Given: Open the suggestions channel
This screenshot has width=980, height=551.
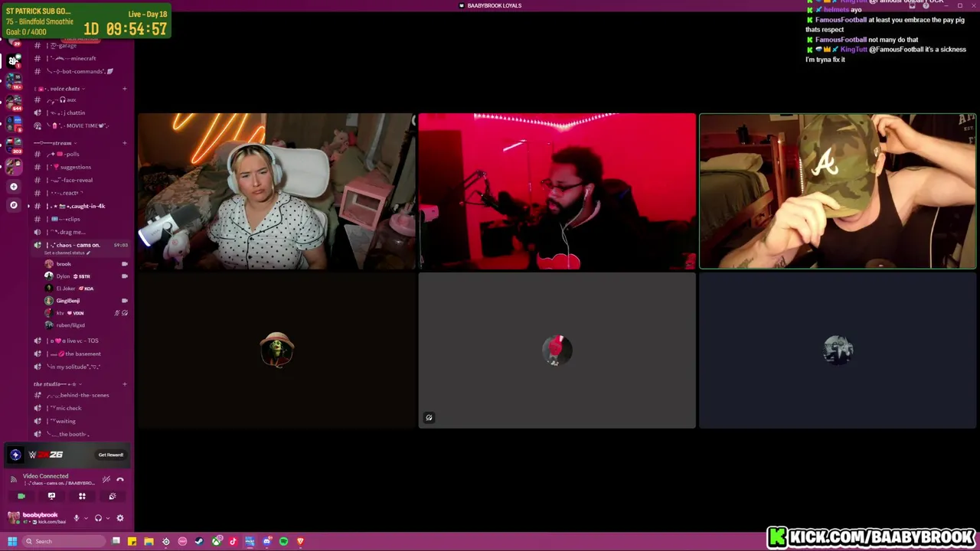Looking at the screenshot, I should pyautogui.click(x=80, y=167).
